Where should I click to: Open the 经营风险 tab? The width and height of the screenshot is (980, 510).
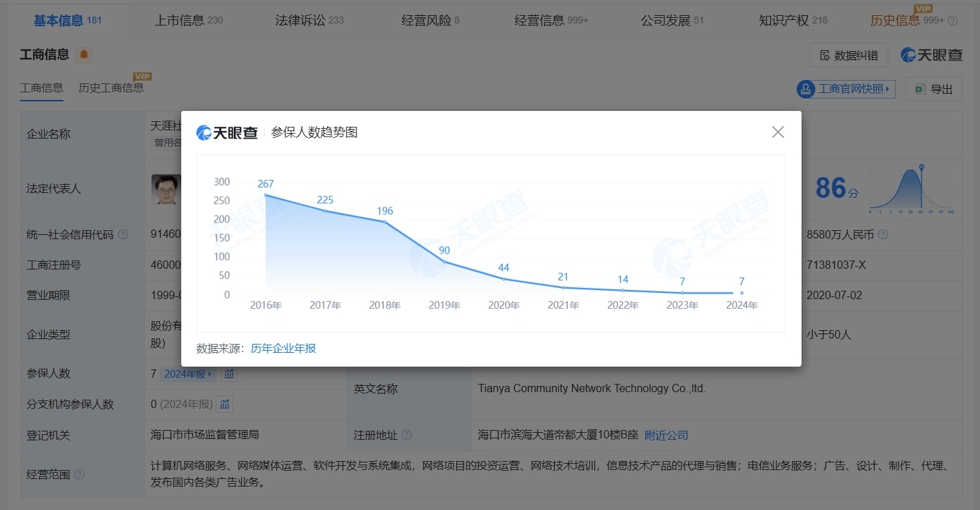click(x=431, y=20)
